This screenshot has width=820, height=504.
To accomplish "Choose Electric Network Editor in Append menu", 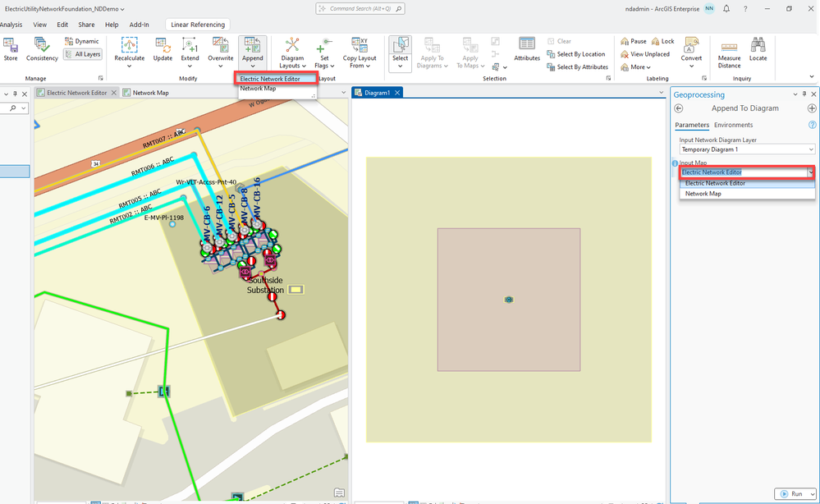I will [276, 79].
